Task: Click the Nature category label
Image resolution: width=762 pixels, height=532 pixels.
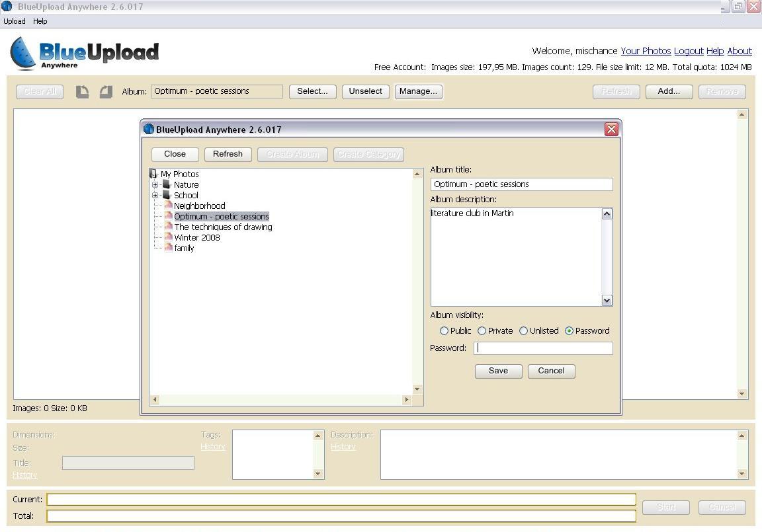Action: [186, 185]
